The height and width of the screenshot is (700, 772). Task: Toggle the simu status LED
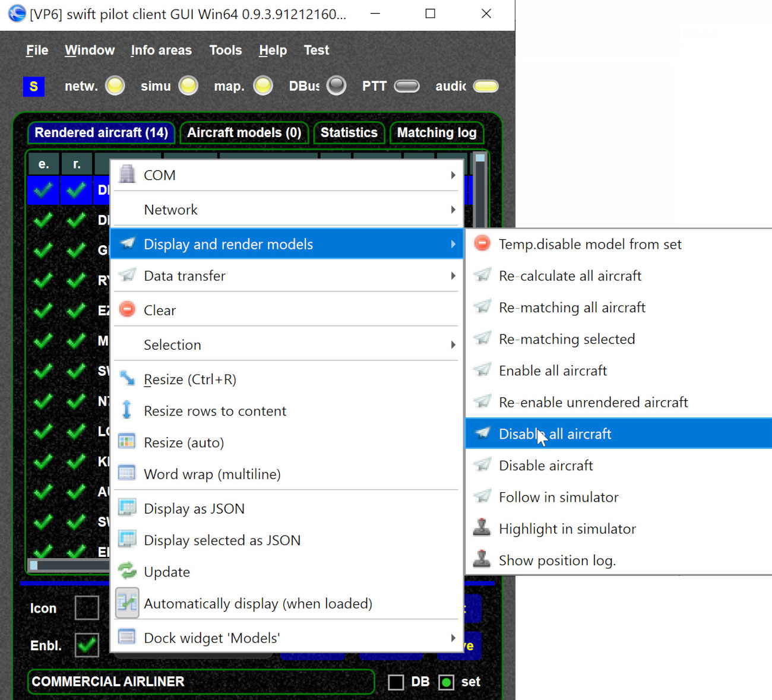click(189, 86)
